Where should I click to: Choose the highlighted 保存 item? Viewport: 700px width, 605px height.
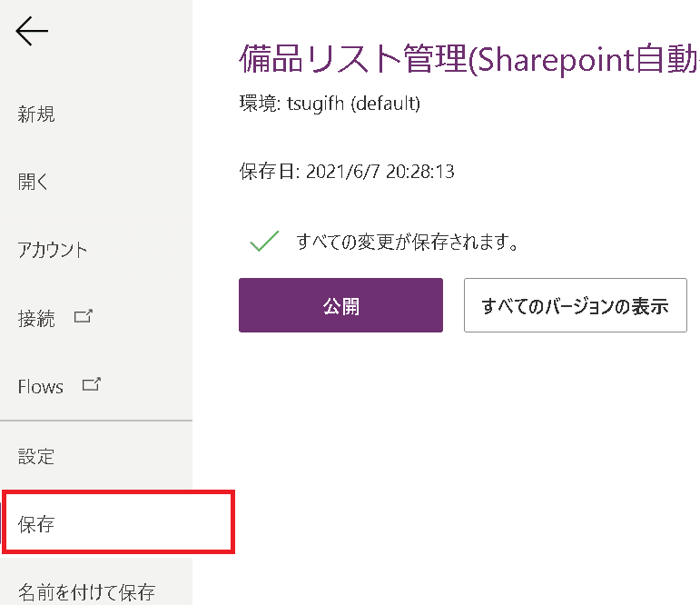coord(36,524)
